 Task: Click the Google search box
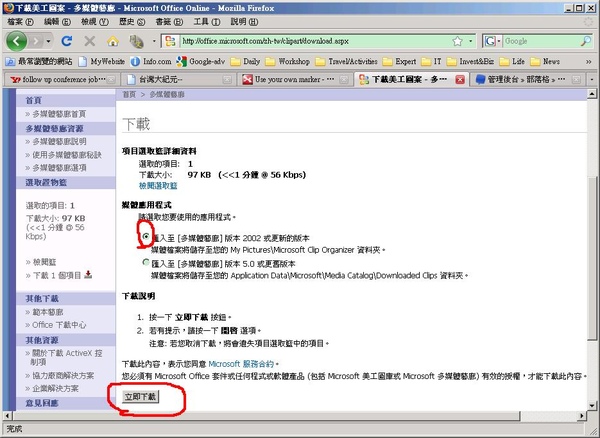(541, 41)
